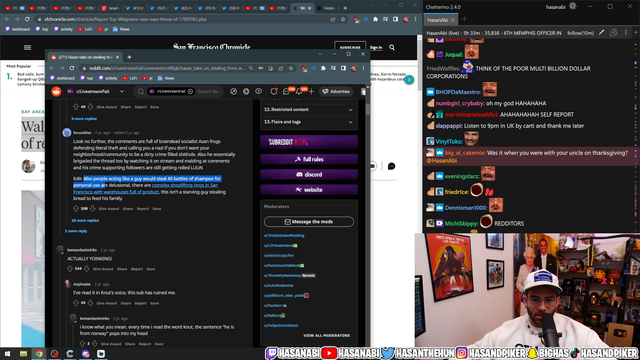640x360 pixels.
Task: Reload the Reddit page
Action: click(x=72, y=68)
